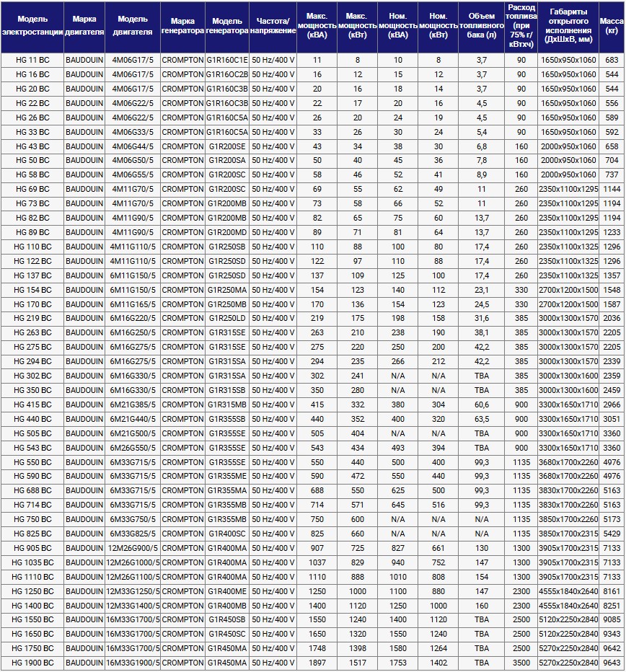Click generator model 'G1R450SC'
The height and width of the screenshot is (672, 626).
(x=227, y=634)
